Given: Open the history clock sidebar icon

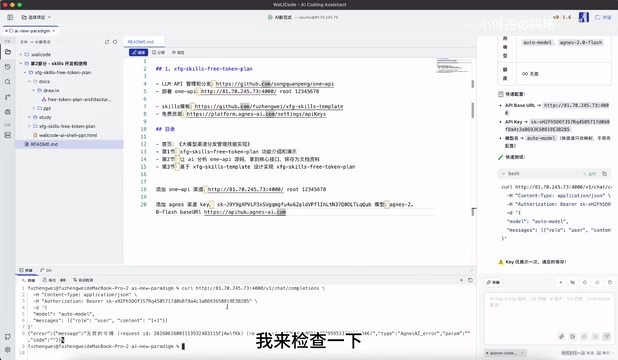Looking at the screenshot, I should 8,67.
